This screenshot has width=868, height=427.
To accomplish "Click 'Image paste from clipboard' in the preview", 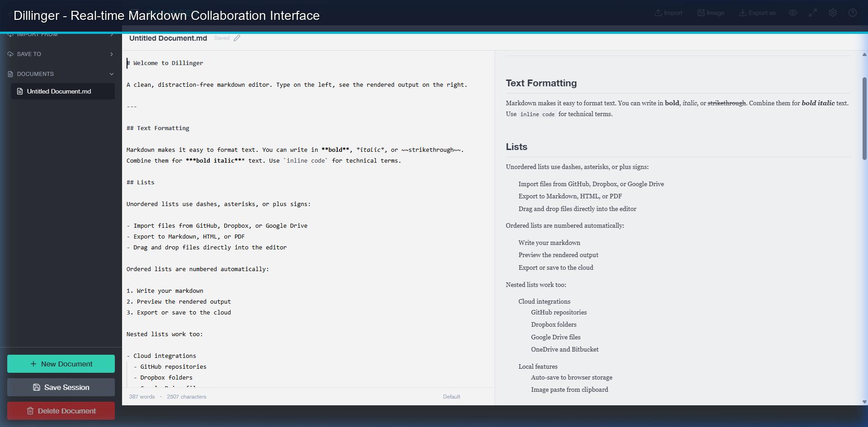I will tap(569, 389).
